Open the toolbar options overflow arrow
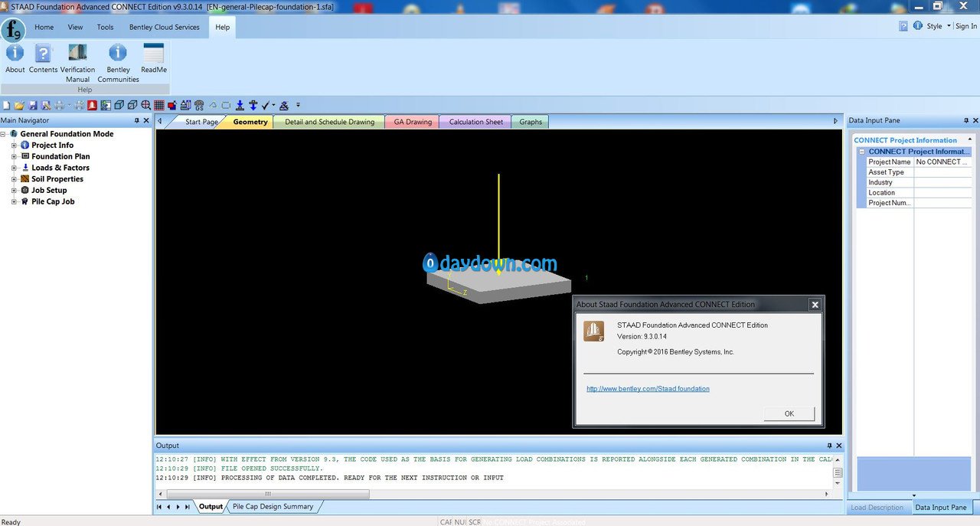This screenshot has width=980, height=526. tap(298, 106)
